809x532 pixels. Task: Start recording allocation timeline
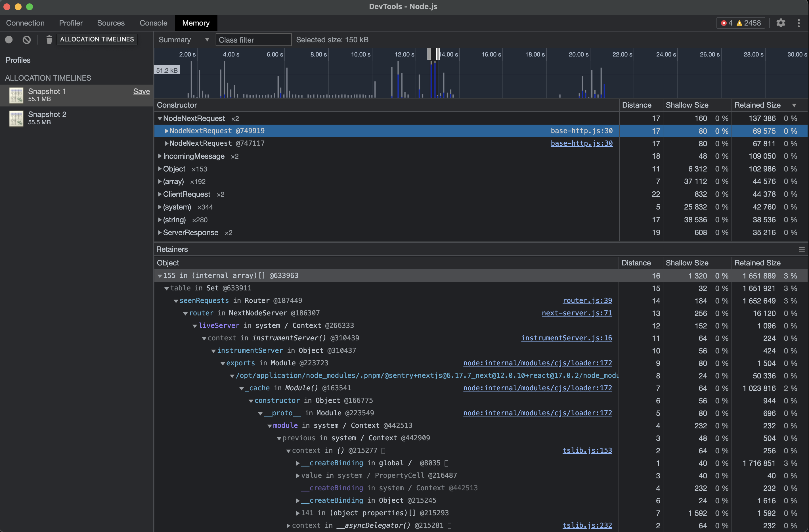(9, 39)
